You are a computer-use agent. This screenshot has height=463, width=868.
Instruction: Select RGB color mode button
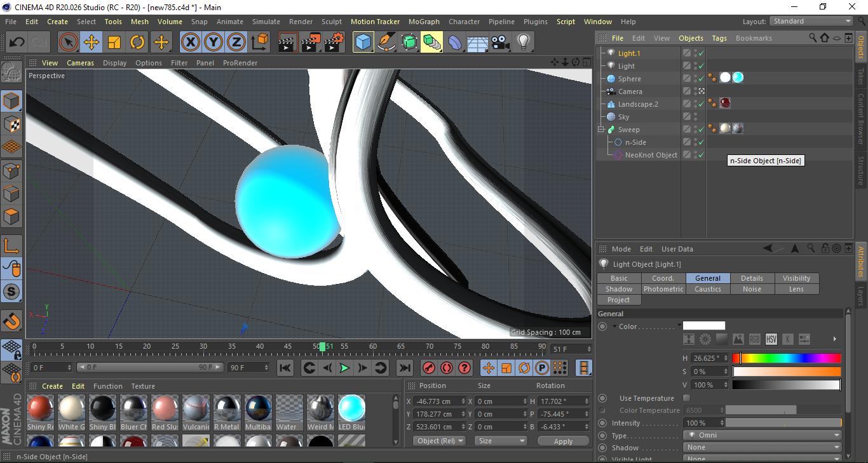pyautogui.click(x=755, y=339)
